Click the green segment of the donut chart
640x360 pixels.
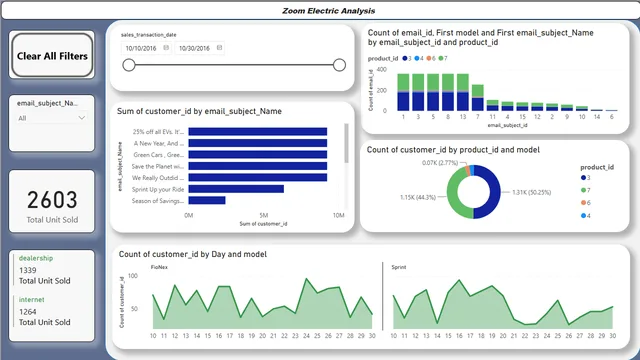click(452, 194)
